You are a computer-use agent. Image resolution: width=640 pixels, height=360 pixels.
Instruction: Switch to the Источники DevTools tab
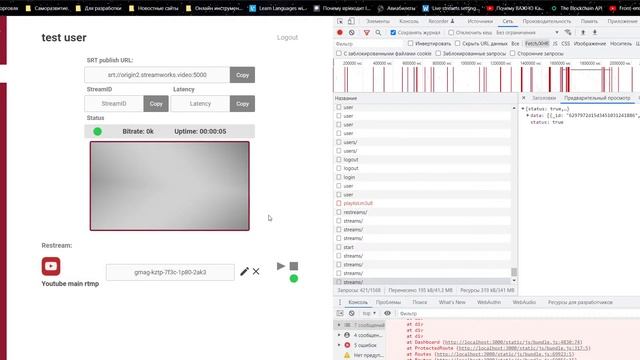point(480,21)
